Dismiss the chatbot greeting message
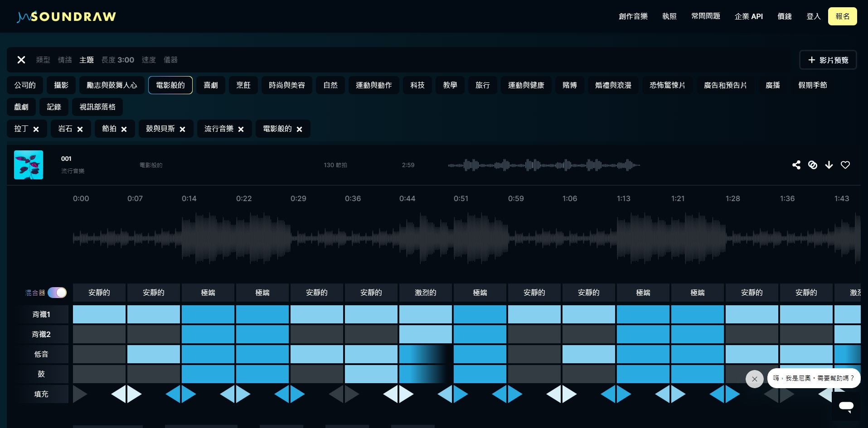Screen dimensions: 868x428 click(x=754, y=379)
